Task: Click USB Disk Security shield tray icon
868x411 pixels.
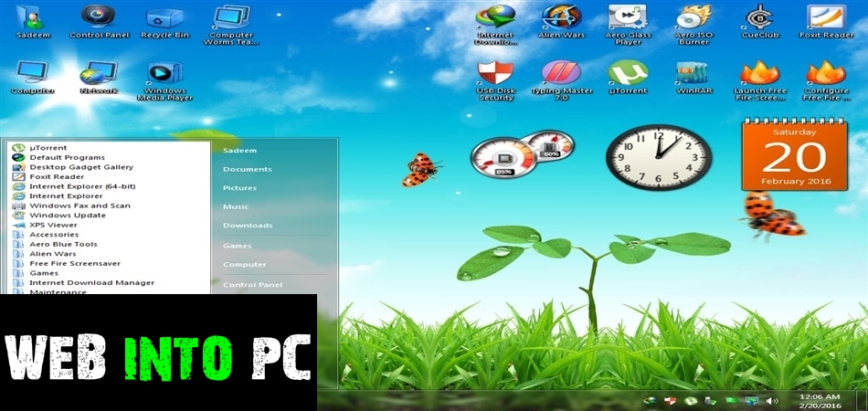Action: click(670, 400)
